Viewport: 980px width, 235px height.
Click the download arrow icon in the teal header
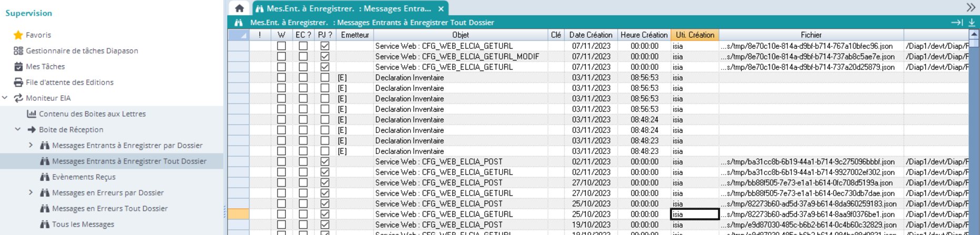pos(972,23)
